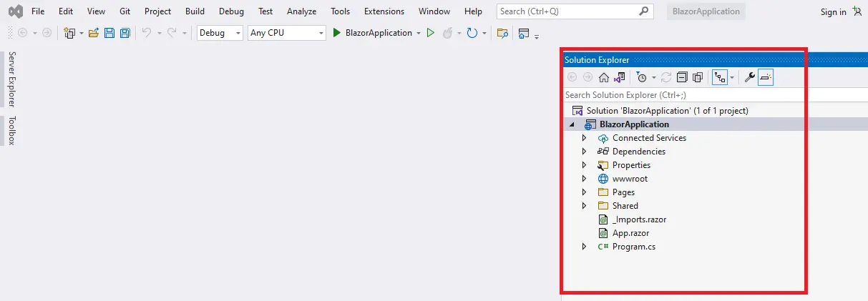The image size is (868, 301).
Task: Open Pending Changes Filter dropdown arrow
Action: [653, 77]
